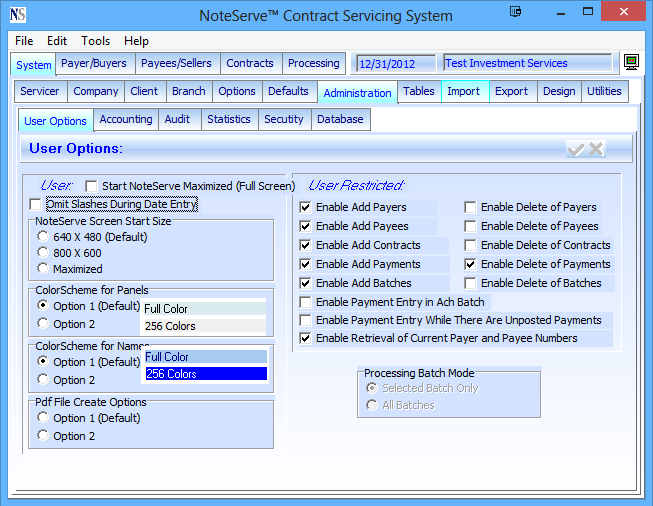Viewport: 653px width, 506px height.
Task: Select Option 2 for ColorScheme for Panels
Action: 43,324
